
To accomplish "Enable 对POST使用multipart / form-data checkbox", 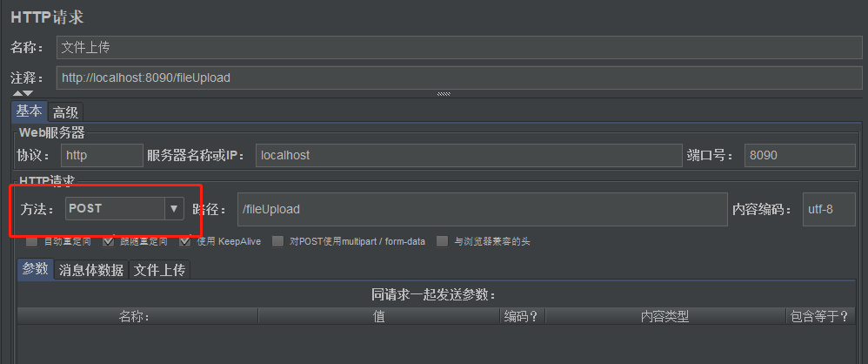I will (x=278, y=241).
